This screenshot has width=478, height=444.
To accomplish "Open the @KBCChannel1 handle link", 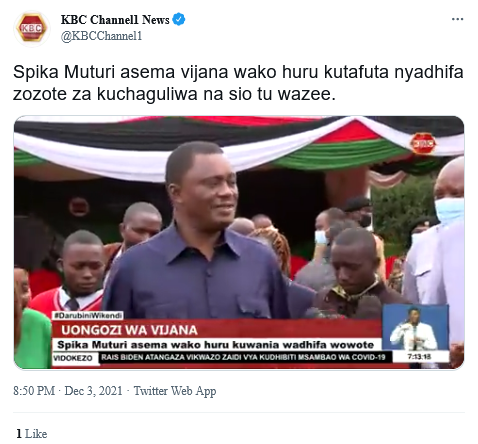I will 101,36.
